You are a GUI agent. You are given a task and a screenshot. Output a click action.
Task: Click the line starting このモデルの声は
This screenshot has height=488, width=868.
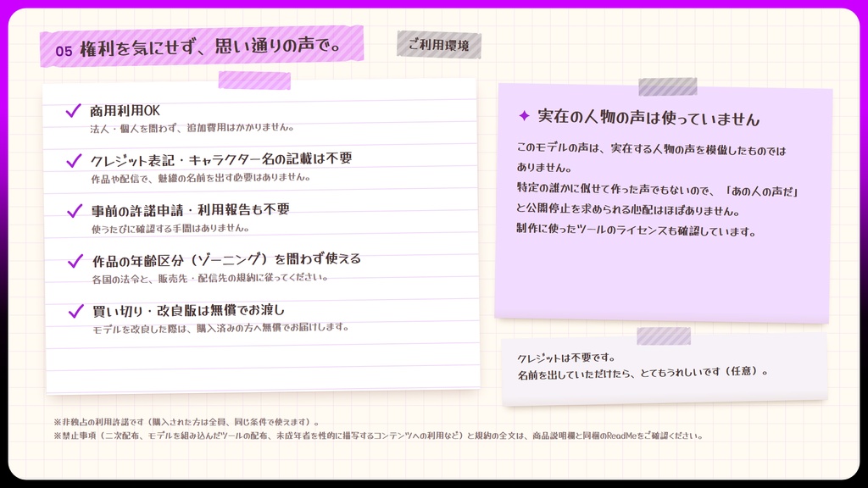tap(651, 149)
